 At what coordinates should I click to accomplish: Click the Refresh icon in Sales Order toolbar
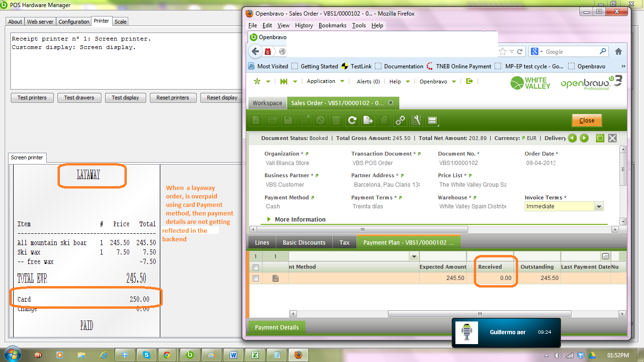point(352,120)
